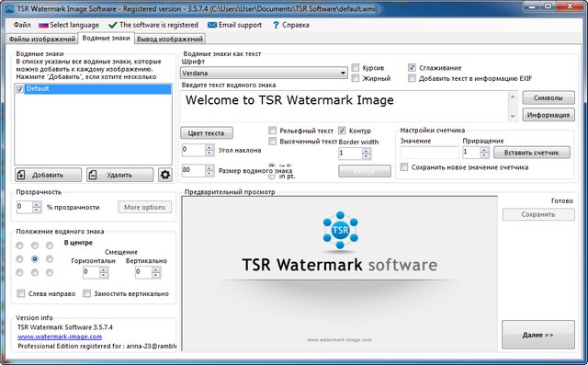The height and width of the screenshot is (365, 588).
Task: Select the center position radio button
Action: 35,259
